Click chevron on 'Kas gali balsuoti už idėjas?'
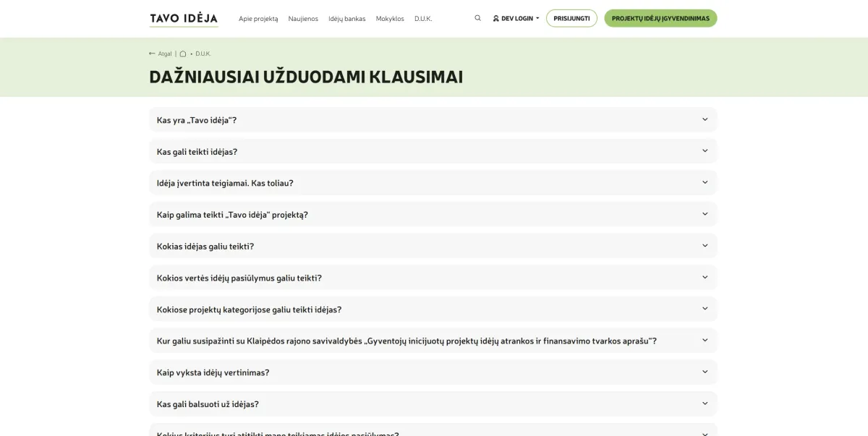This screenshot has width=868, height=436. [x=705, y=403]
